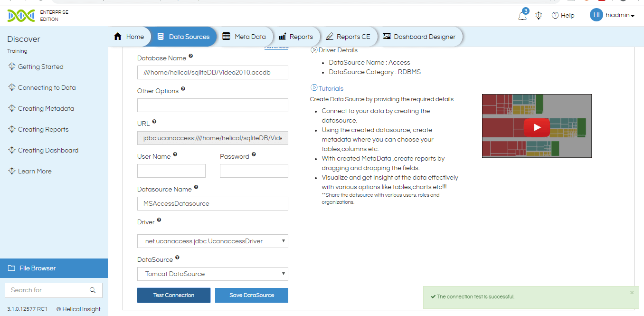644x316 pixels.
Task: Open the Learn More link
Action: point(35,171)
